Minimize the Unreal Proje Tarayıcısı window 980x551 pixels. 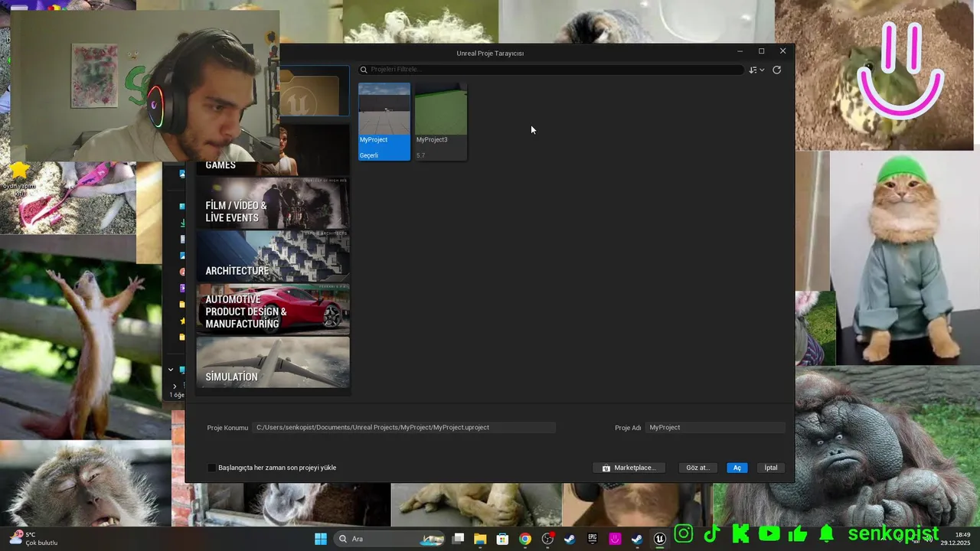point(740,51)
